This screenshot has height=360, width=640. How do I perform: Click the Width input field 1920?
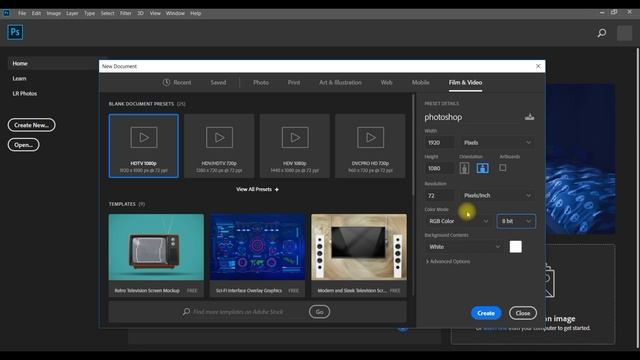point(440,142)
